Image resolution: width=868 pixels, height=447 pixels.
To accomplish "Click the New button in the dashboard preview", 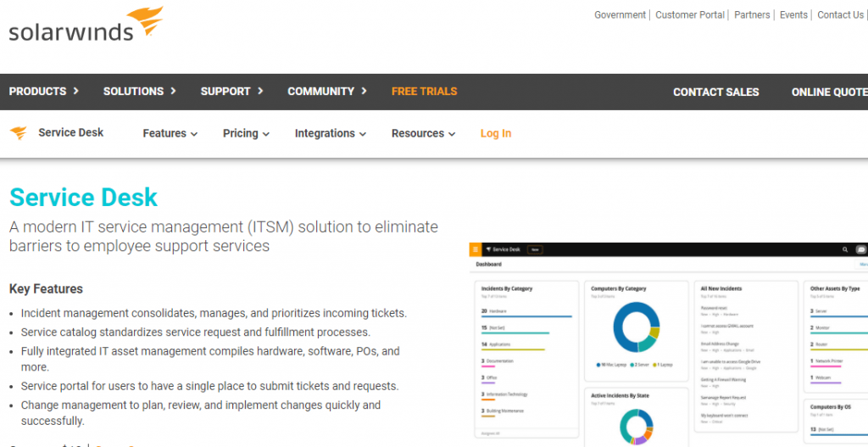I will click(x=535, y=250).
